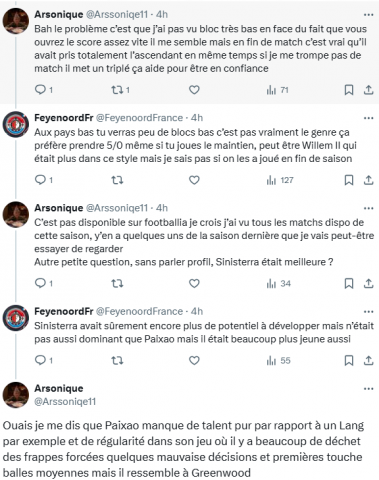
Task: Open the 4h timestamp of the footballia tweet
Action: click(162, 208)
